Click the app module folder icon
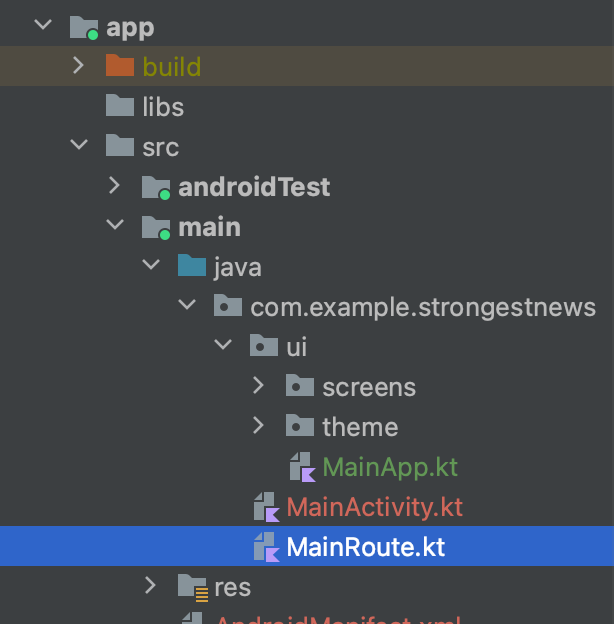 click(x=84, y=28)
